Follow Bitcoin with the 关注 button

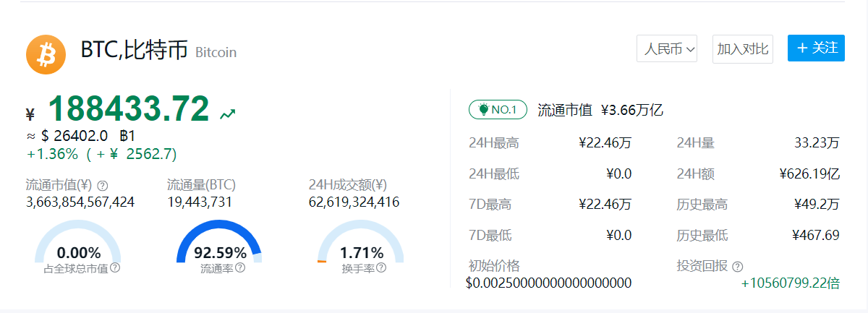point(816,48)
